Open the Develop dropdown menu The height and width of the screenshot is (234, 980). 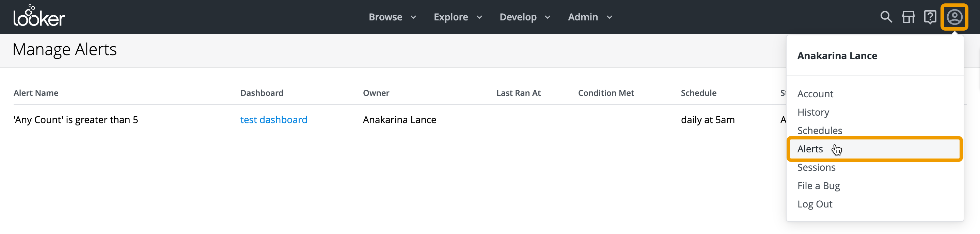pyautogui.click(x=525, y=17)
